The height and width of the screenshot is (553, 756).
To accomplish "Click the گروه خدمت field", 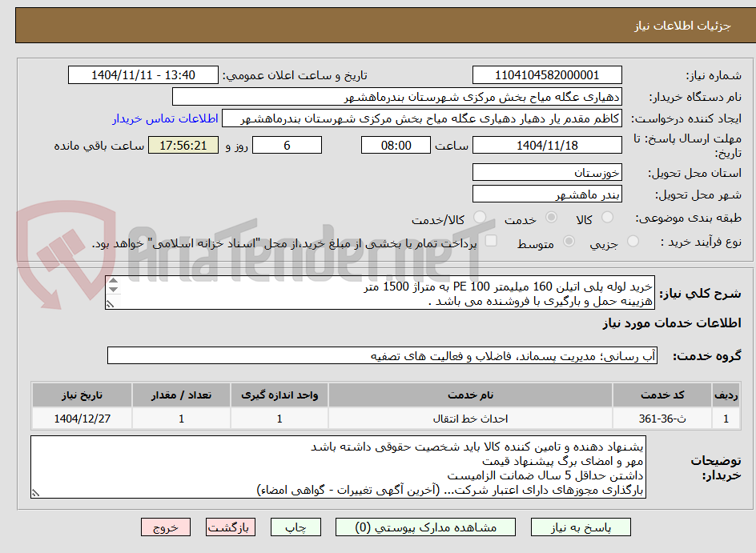I will 382,355.
